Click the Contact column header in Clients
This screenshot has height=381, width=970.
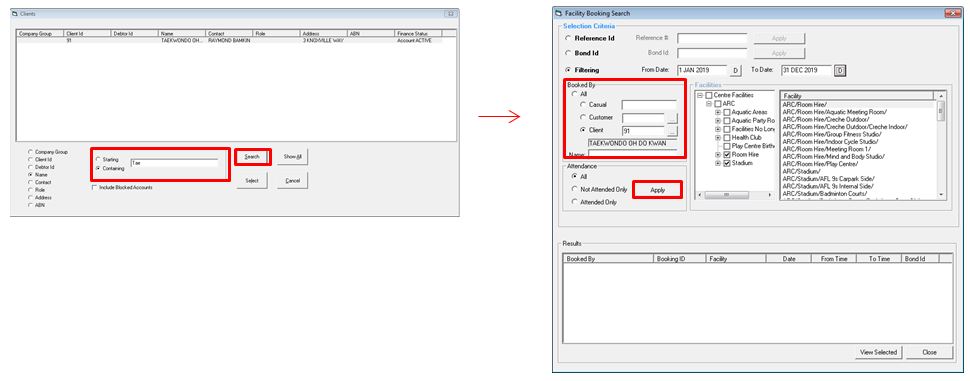click(230, 33)
